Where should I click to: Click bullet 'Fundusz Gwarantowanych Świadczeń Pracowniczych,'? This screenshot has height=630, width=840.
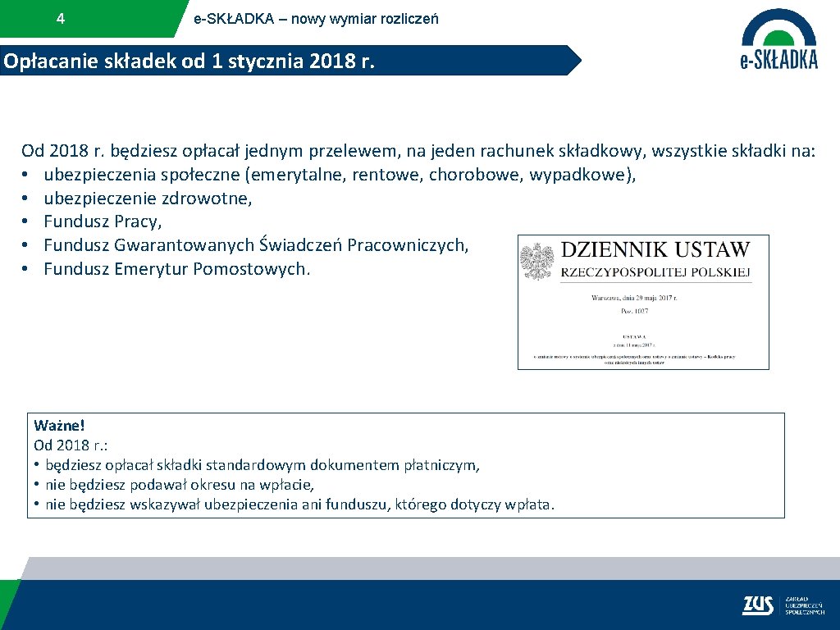[x=256, y=244]
